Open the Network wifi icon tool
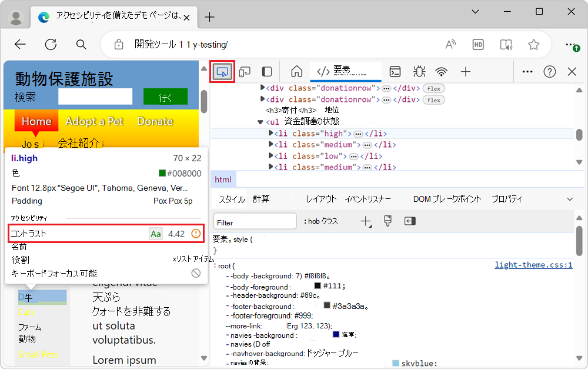This screenshot has width=588, height=369. pyautogui.click(x=442, y=71)
